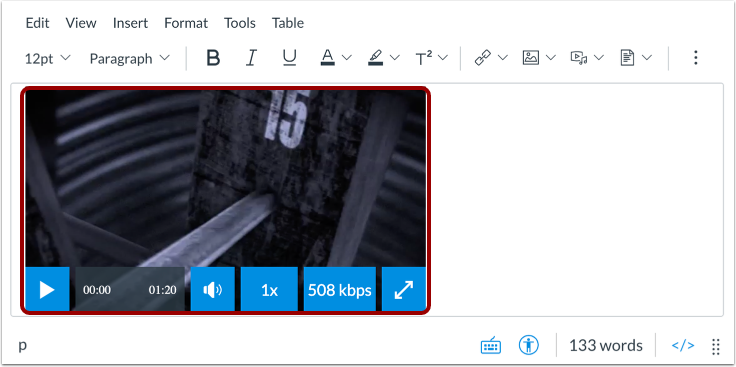This screenshot has height=367, width=736.
Task: Expand the superscript/subscript options arrow
Action: point(443,58)
